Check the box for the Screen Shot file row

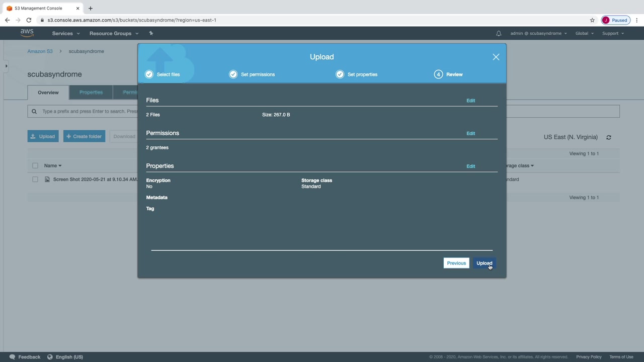(x=35, y=179)
